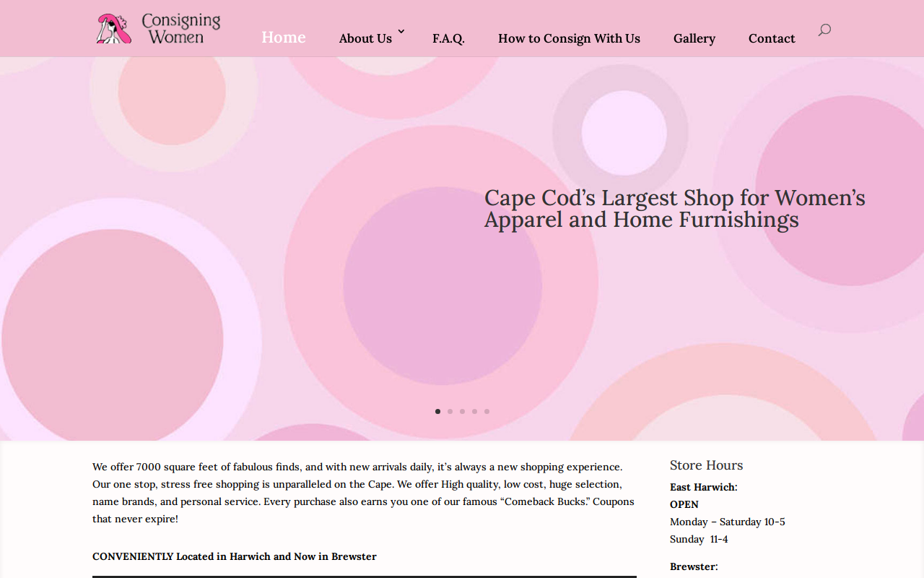Click the Sunday 11-4 hours text
The height and width of the screenshot is (578, 924).
(x=699, y=539)
